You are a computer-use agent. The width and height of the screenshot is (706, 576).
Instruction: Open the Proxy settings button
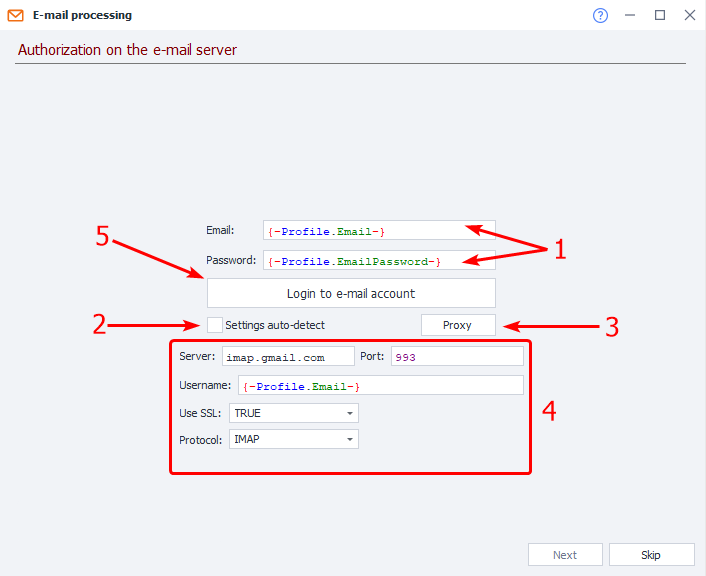click(x=457, y=325)
